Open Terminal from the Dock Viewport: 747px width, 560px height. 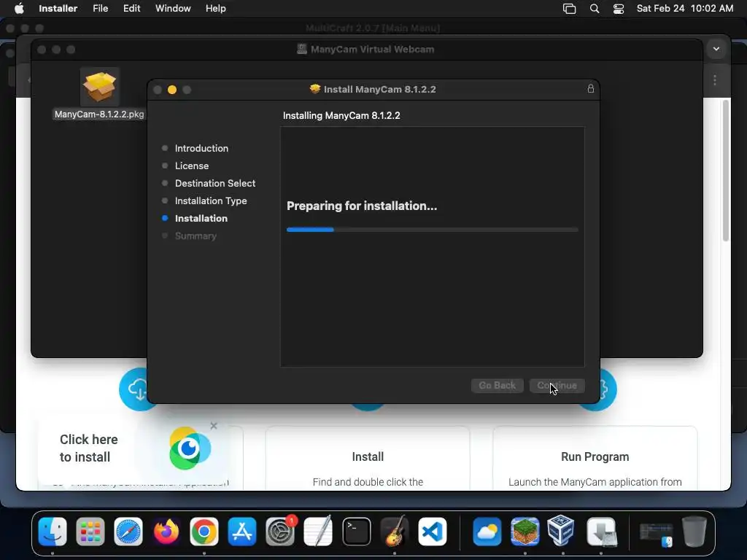(x=356, y=532)
